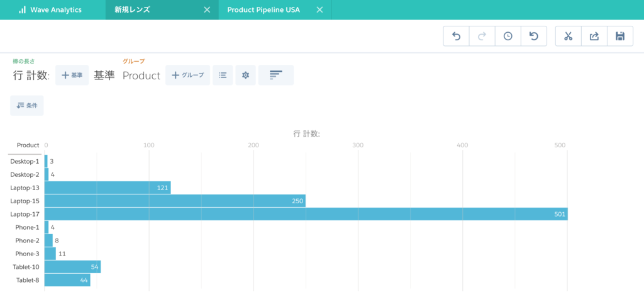
Task: Close the 新規レンズ tab
Action: [208, 10]
